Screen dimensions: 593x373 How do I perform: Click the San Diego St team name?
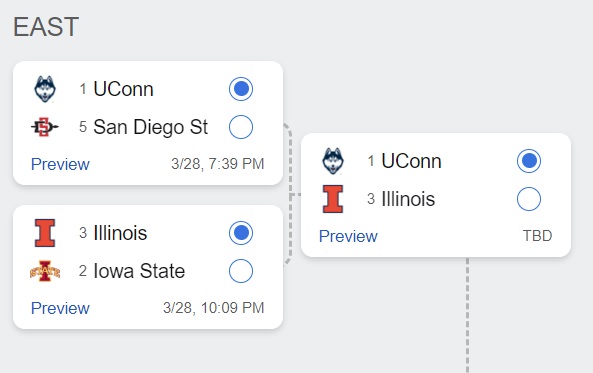click(x=151, y=127)
